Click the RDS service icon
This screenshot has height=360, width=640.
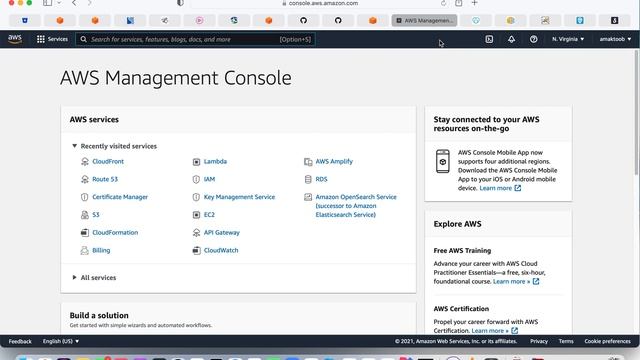point(308,179)
